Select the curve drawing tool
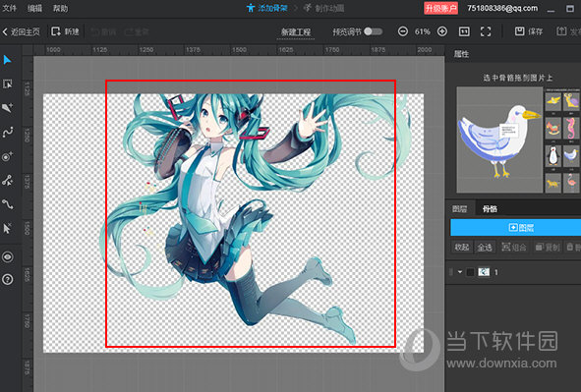 (x=8, y=132)
